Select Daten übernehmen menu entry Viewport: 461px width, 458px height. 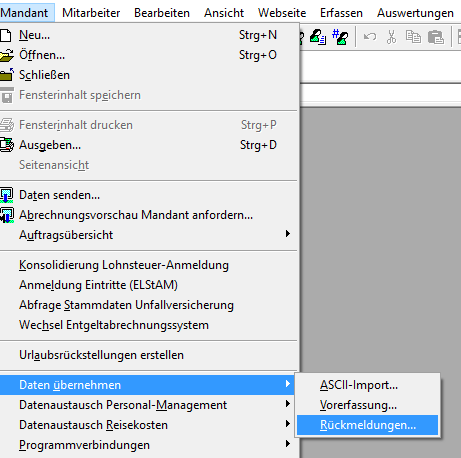click(x=148, y=385)
